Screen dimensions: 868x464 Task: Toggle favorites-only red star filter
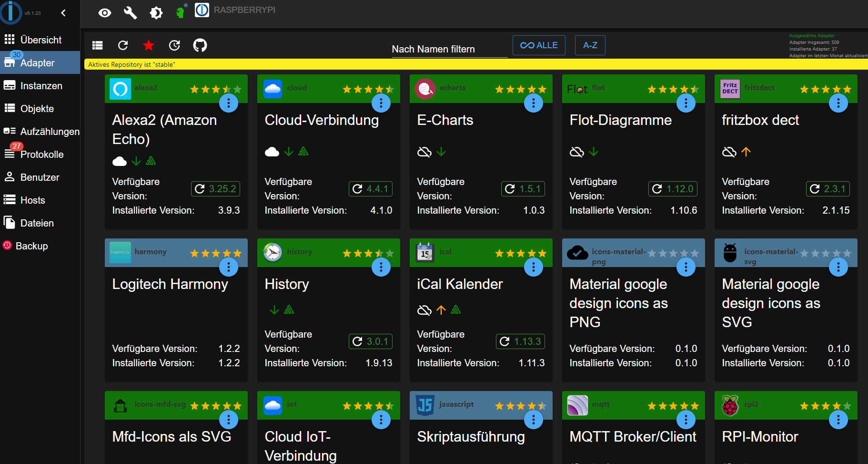click(149, 45)
